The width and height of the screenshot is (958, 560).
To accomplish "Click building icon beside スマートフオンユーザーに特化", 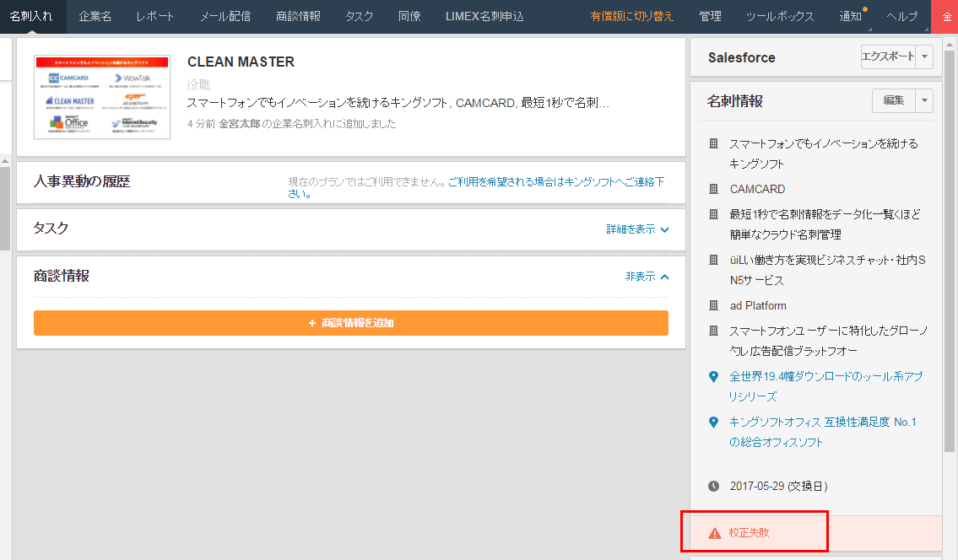I will (713, 331).
